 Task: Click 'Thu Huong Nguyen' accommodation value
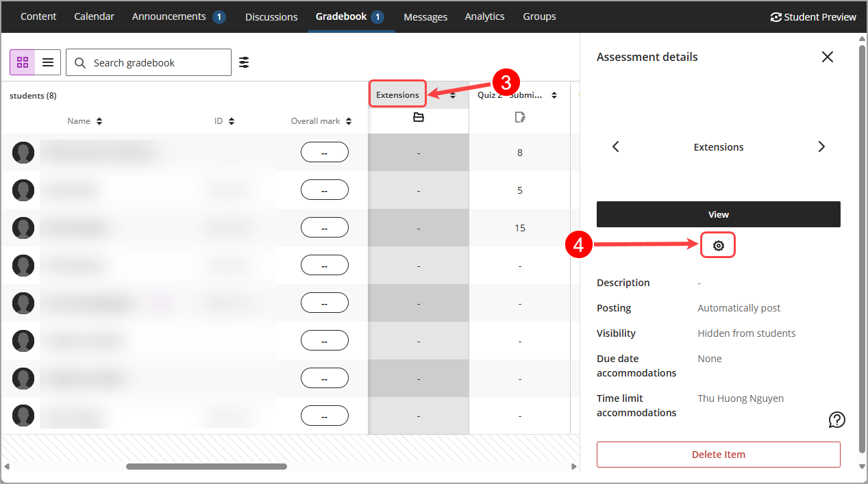pyautogui.click(x=741, y=398)
